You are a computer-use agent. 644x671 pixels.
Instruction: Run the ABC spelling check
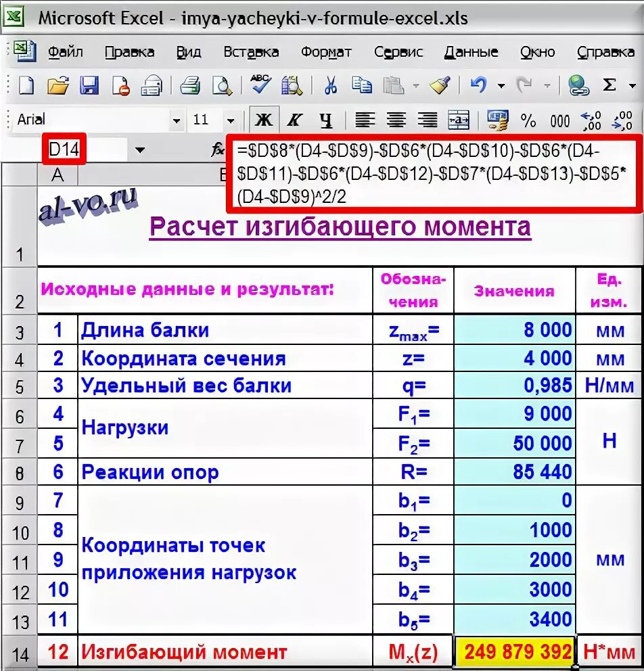260,84
